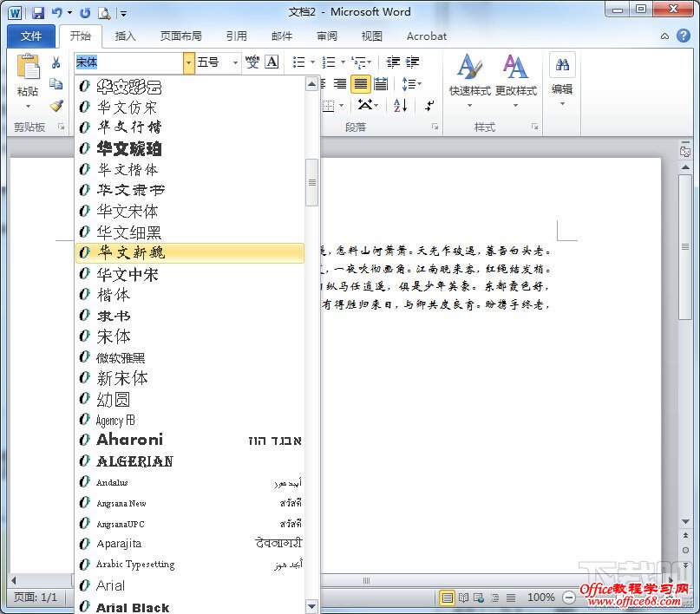Screen dimensions: 700x614
Task: Switch to the 引用 References tab
Action: [236, 36]
